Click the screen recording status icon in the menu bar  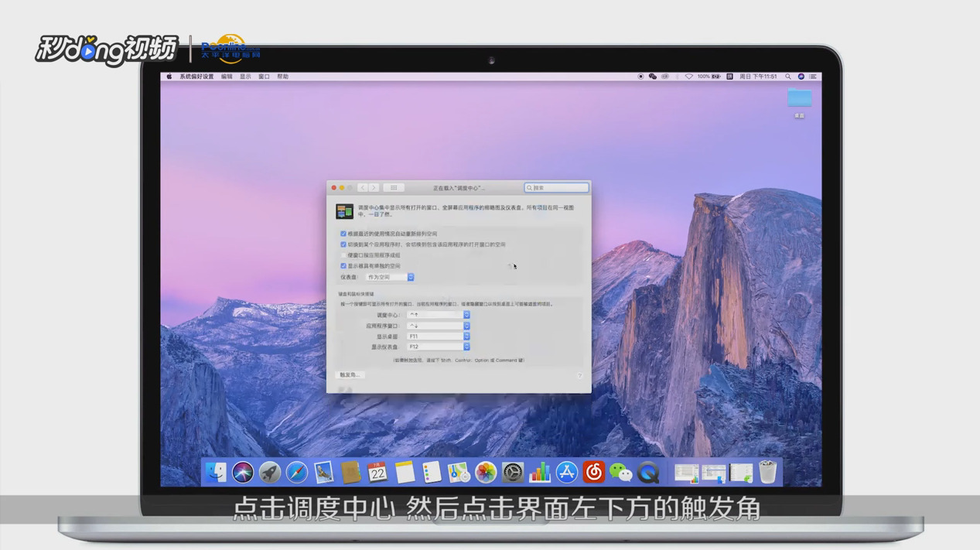point(640,77)
